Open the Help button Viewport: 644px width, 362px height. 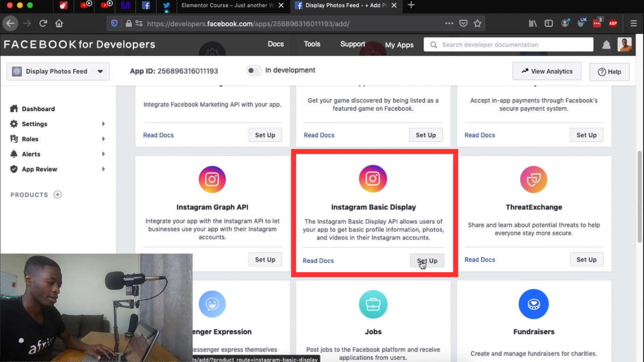610,72
